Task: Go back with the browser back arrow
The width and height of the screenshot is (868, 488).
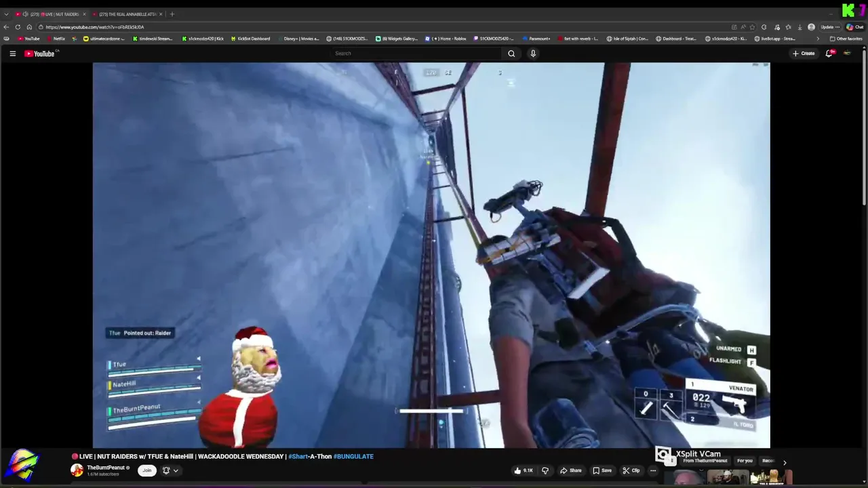Action: tap(6, 27)
